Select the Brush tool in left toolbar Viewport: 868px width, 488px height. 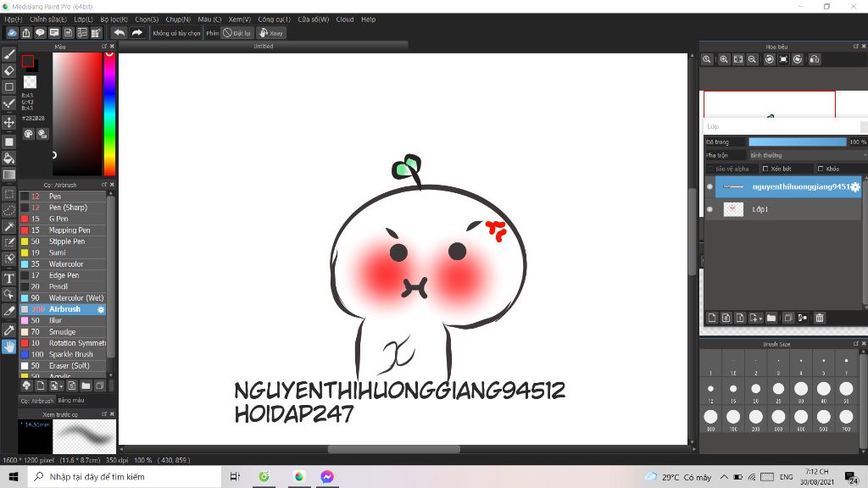8,54
